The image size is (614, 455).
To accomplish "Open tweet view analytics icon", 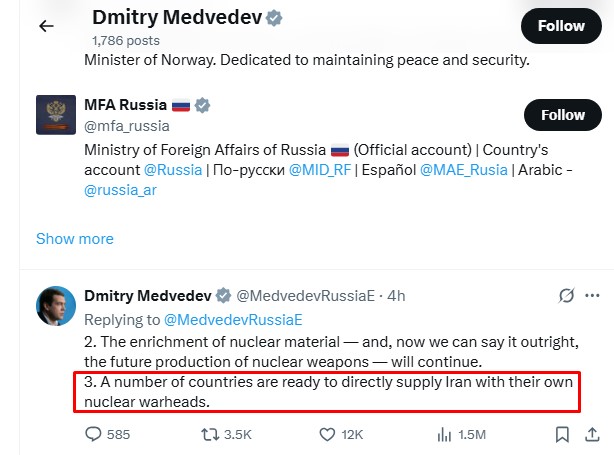I will (x=443, y=434).
